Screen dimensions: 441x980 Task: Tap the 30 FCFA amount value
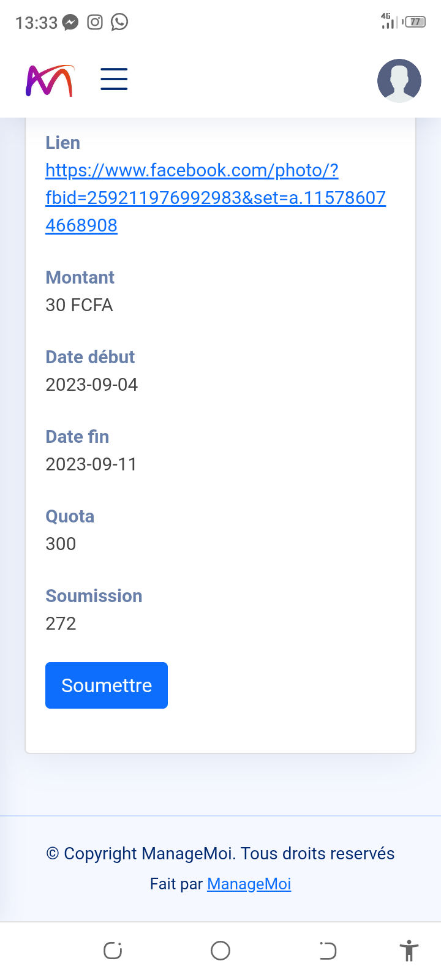(x=79, y=305)
